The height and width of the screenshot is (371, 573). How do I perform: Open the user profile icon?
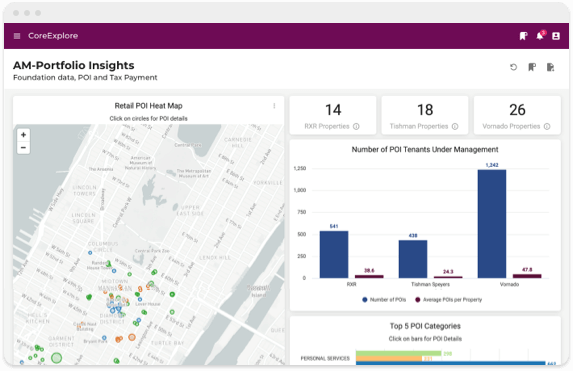(x=556, y=36)
